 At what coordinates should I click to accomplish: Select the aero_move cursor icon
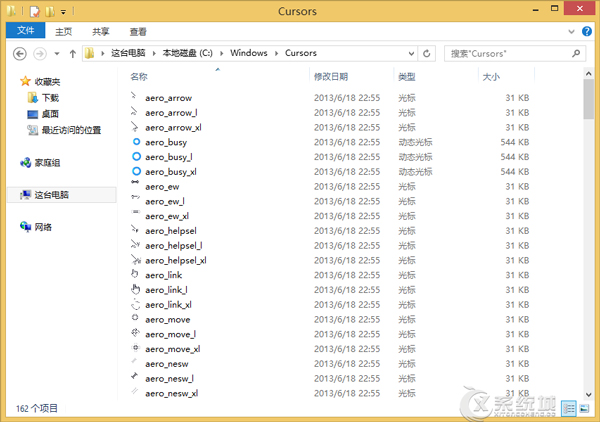point(135,317)
